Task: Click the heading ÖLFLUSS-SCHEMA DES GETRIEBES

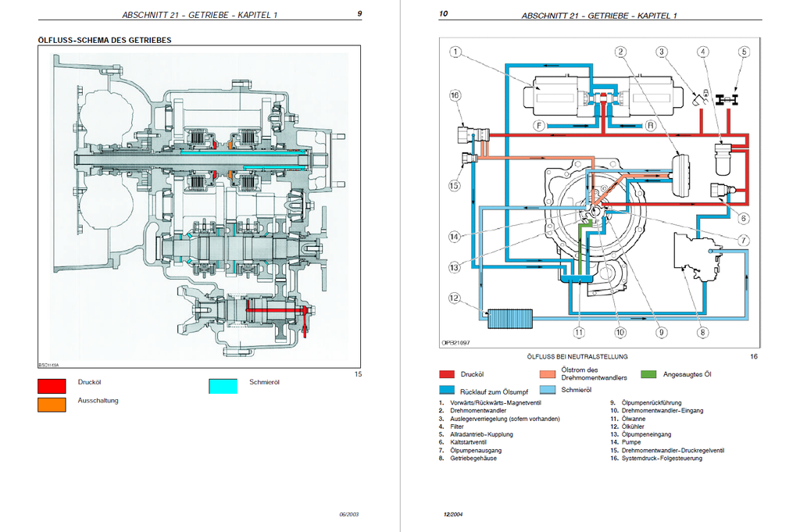Action: [105, 41]
